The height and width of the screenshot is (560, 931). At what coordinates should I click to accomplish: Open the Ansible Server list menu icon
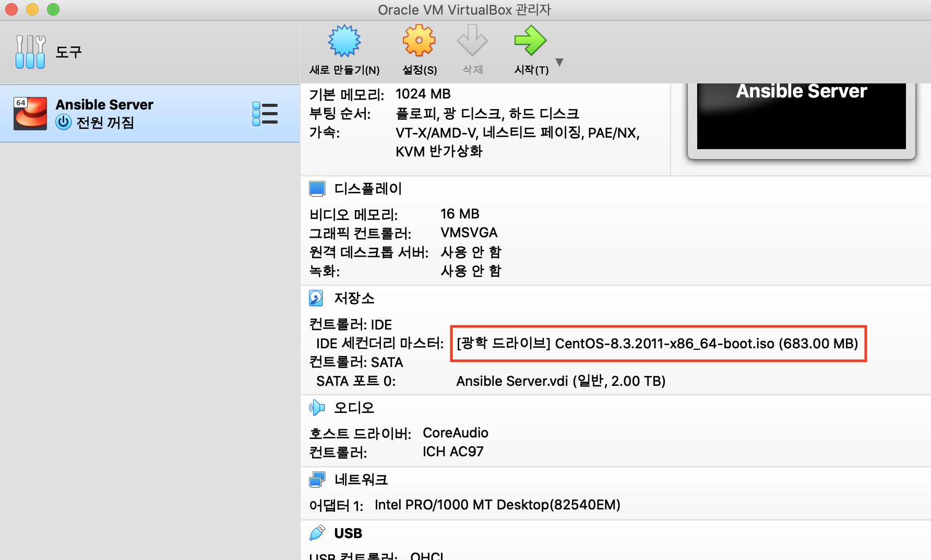click(265, 114)
